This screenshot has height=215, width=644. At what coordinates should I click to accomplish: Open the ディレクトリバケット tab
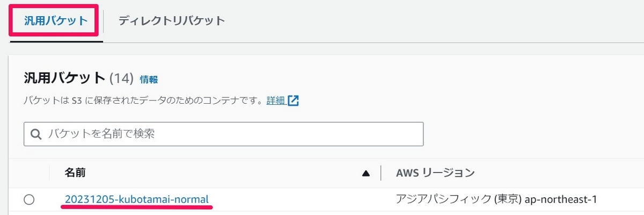[172, 21]
